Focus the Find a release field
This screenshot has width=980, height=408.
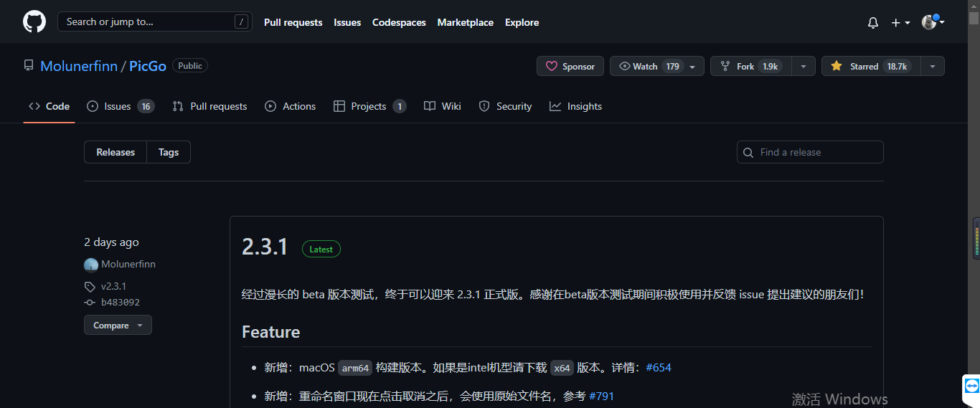(810, 152)
